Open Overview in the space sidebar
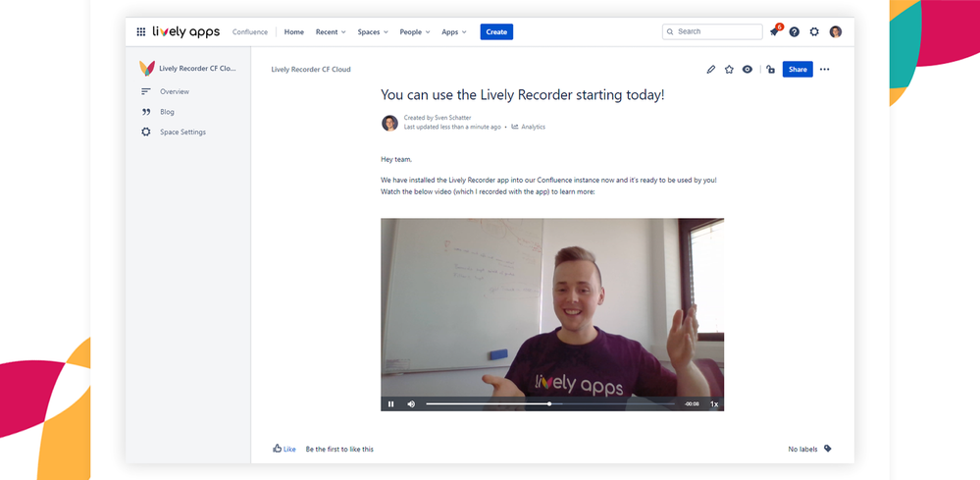 pos(175,91)
